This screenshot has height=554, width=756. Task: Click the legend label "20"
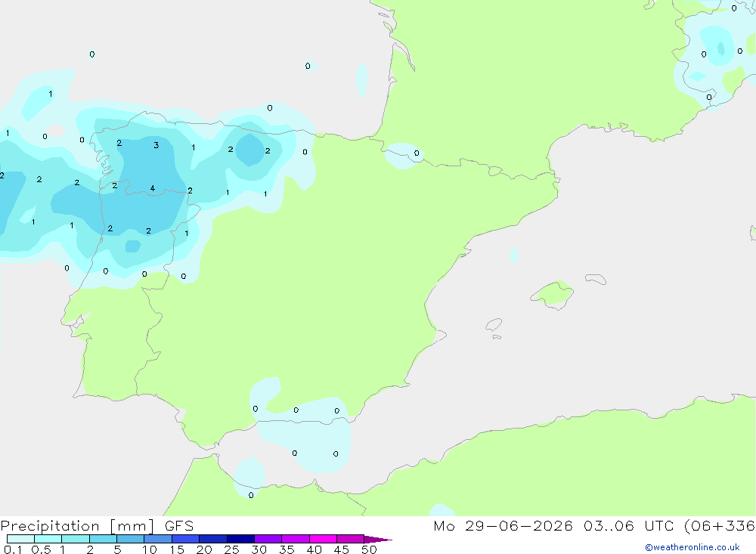pos(204,549)
